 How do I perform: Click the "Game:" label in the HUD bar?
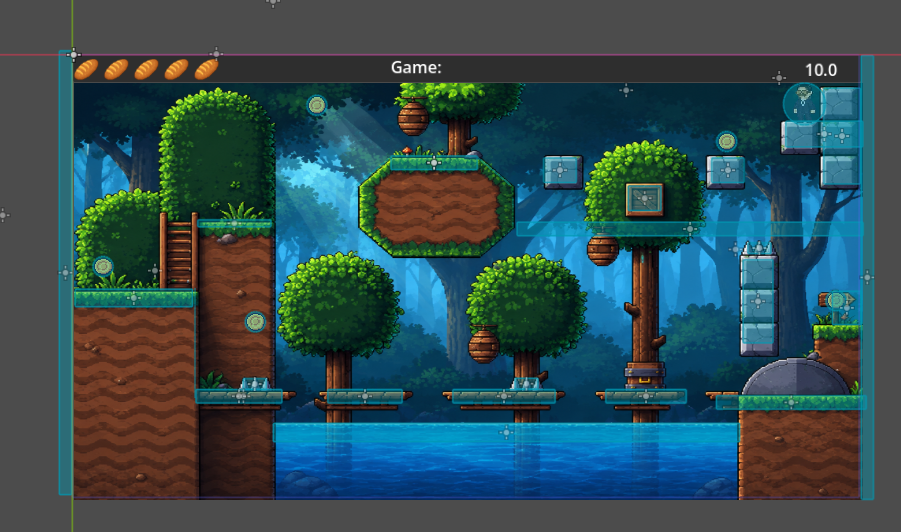point(416,68)
